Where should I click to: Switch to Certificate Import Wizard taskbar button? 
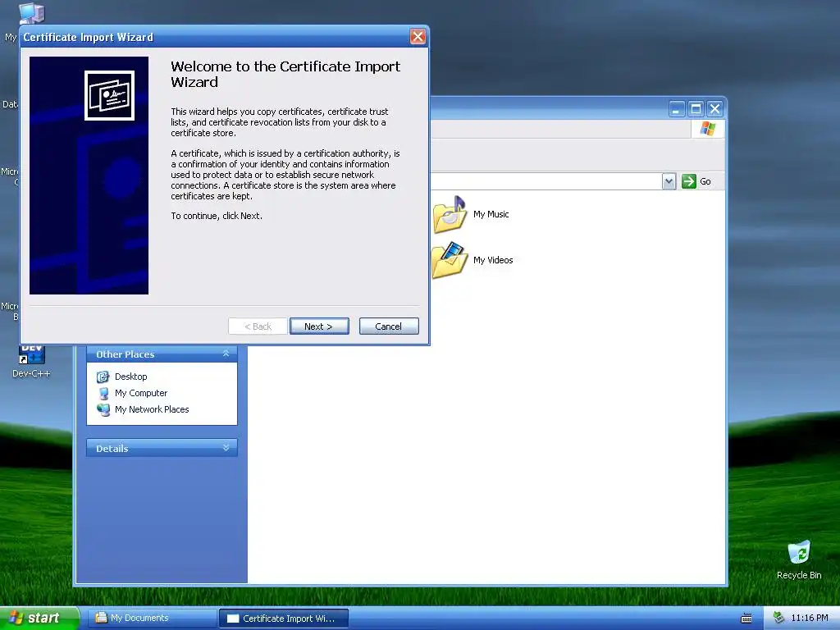284,619
